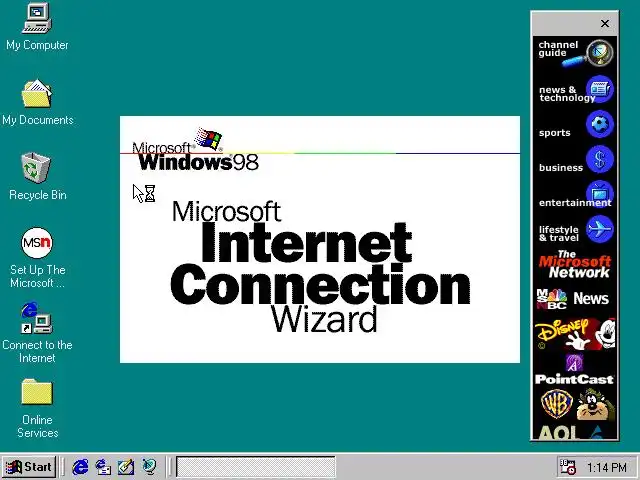Open the news & technology channel

click(x=575, y=91)
